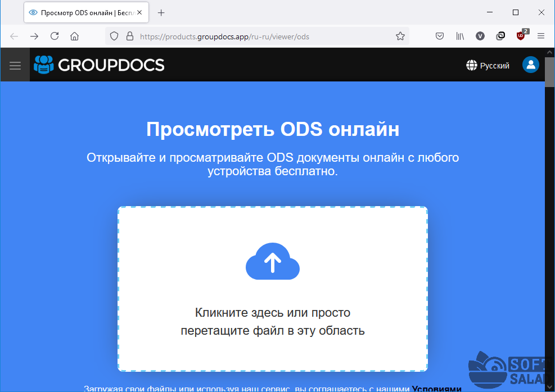Click the Просмотреть ODS онлайн heading
555x392 pixels.
click(x=273, y=129)
